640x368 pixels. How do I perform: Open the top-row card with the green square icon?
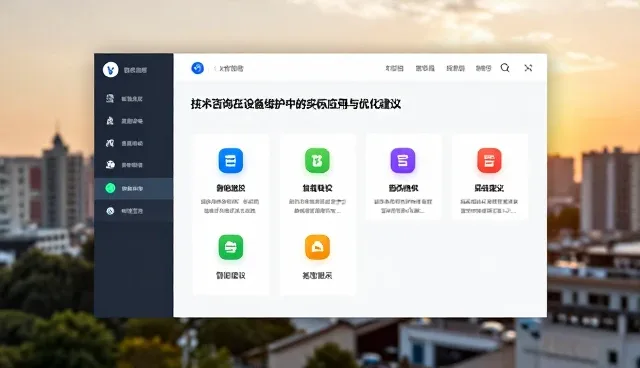coord(318,177)
